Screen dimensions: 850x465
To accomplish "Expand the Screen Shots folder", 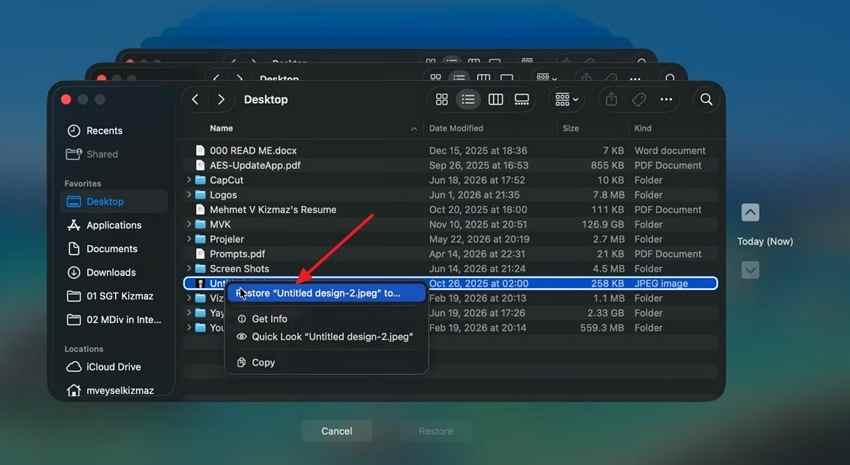I will point(189,268).
